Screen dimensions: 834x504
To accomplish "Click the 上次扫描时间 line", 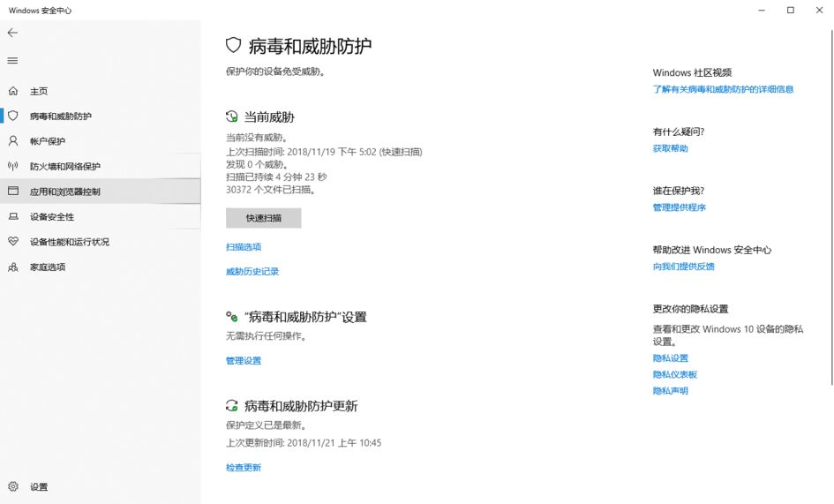I will 324,152.
